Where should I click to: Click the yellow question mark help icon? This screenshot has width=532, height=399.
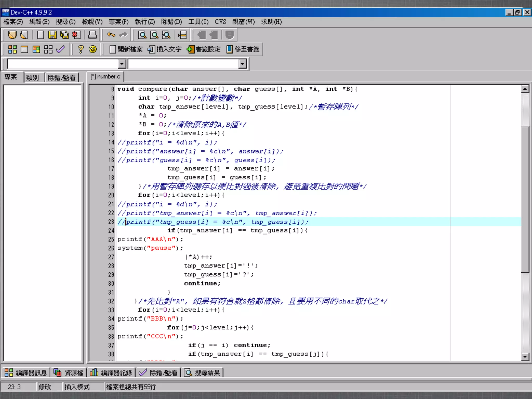tap(81, 49)
